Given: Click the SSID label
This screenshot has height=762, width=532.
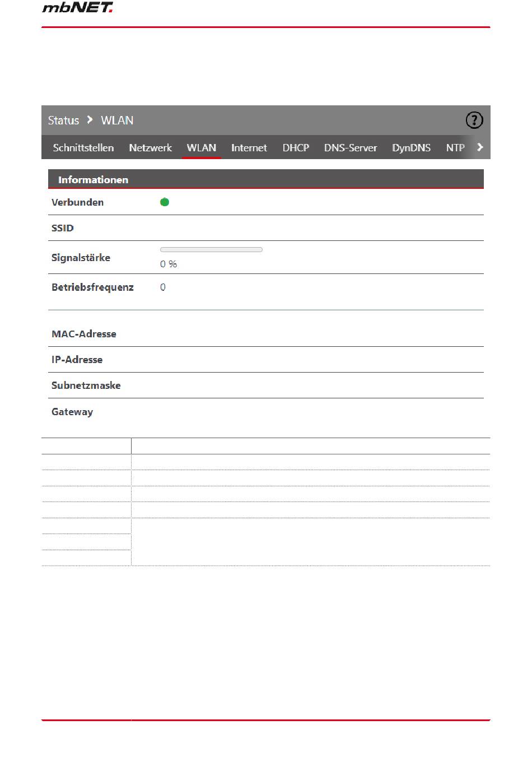Looking at the screenshot, I should click(x=63, y=228).
